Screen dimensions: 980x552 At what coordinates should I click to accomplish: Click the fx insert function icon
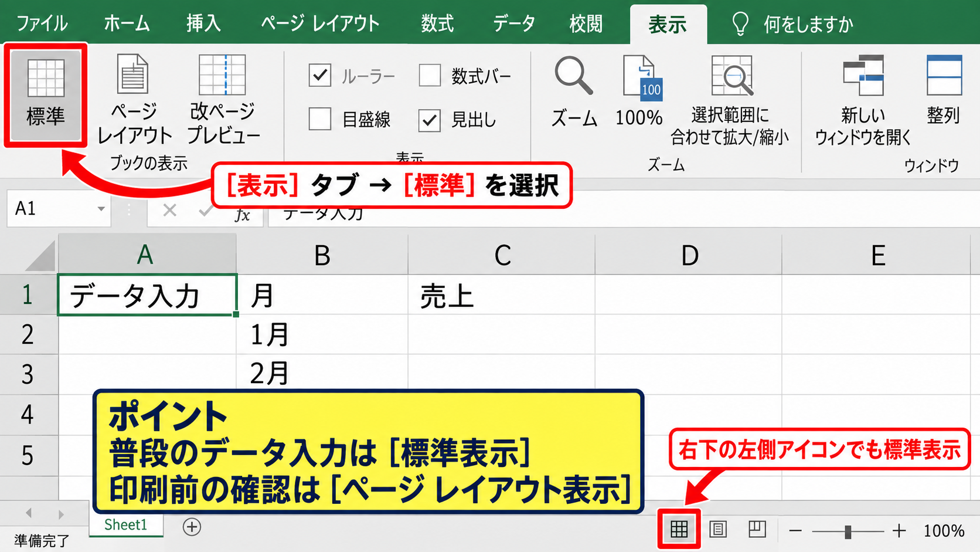point(242,215)
